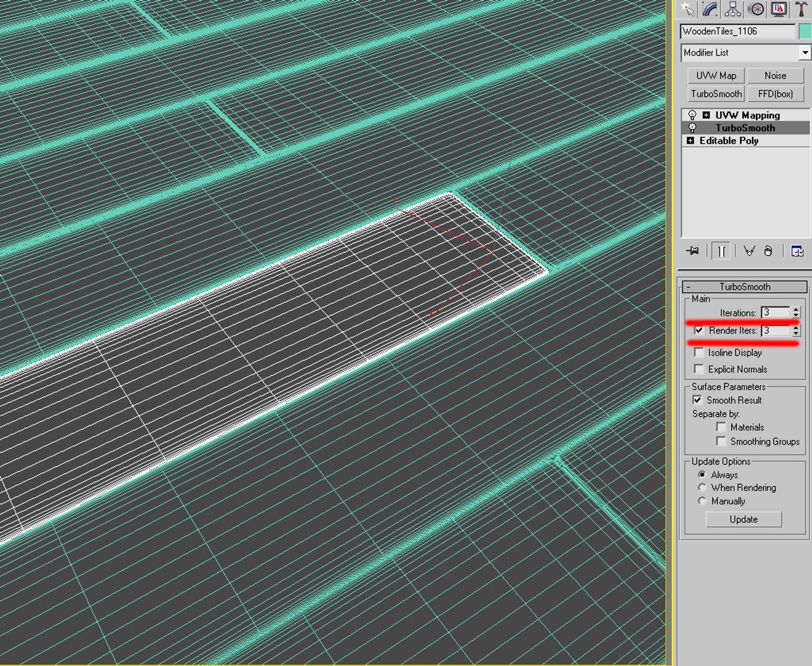Switch to the Modify panel tab
The height and width of the screenshot is (666, 812).
710,9
